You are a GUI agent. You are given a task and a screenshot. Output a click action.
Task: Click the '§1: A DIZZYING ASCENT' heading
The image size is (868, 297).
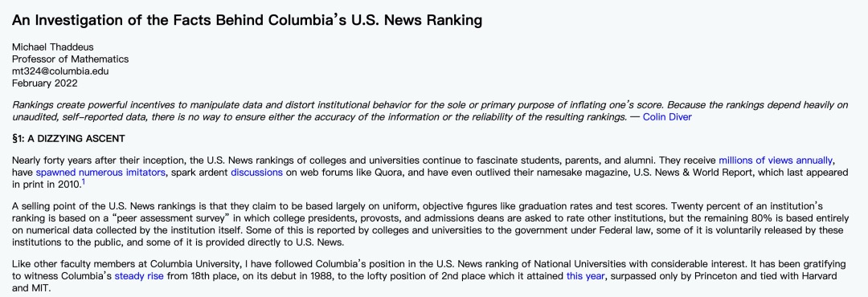pyautogui.click(x=68, y=138)
